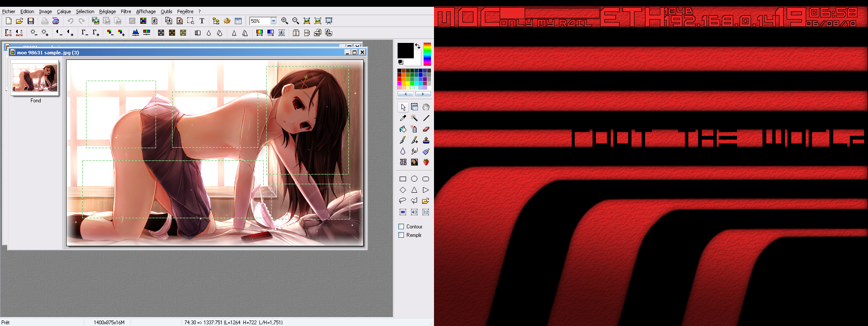Select the Fond layer thumbnail
Viewport: 868px width, 326px height.
tap(35, 78)
